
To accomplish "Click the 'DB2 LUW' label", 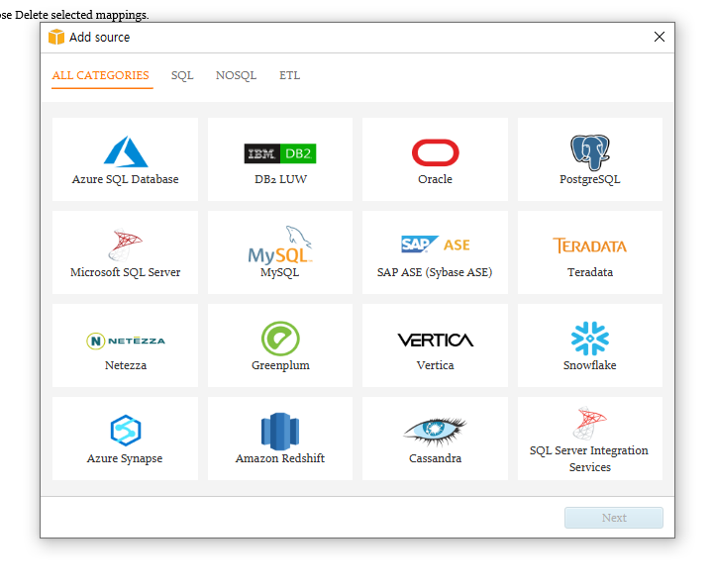I will click(280, 179).
